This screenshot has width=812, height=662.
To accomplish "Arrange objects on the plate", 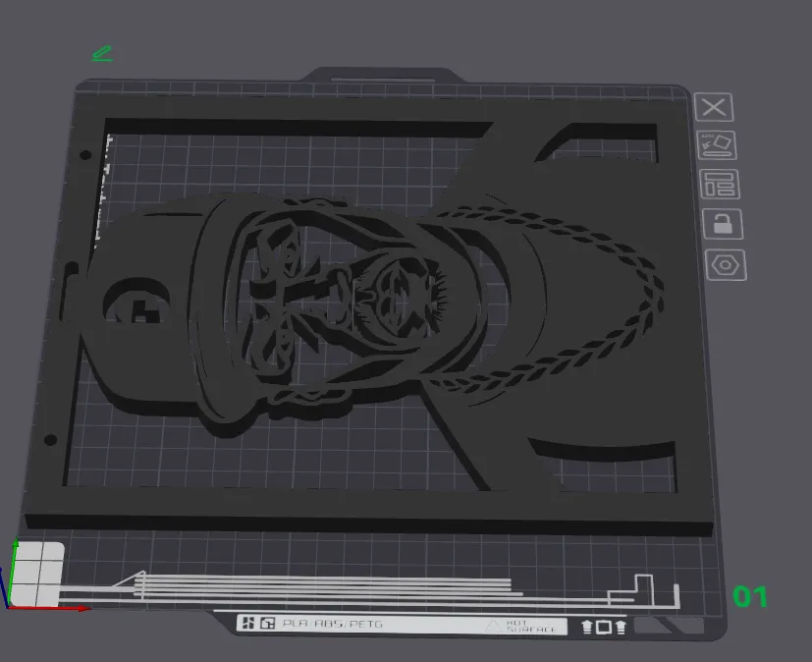I will click(x=720, y=184).
